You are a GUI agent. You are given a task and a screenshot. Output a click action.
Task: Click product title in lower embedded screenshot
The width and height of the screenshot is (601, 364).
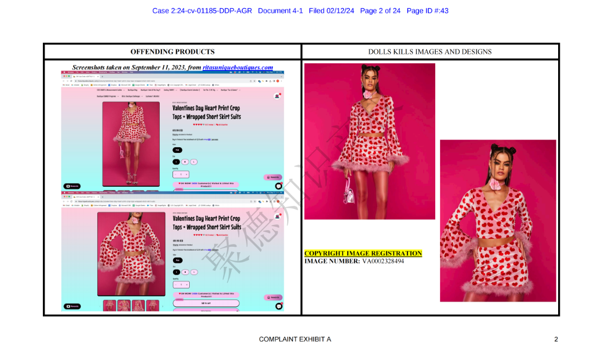click(x=206, y=223)
